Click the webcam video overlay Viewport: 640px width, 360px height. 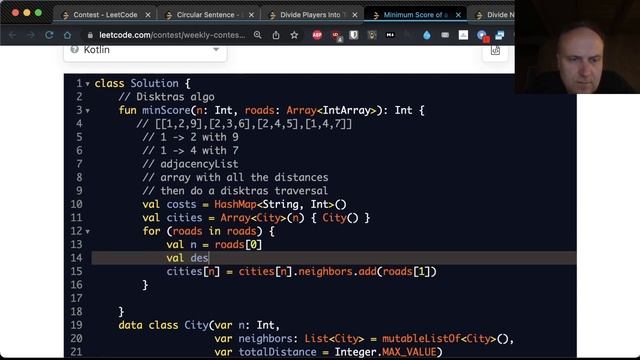pyautogui.click(x=577, y=47)
